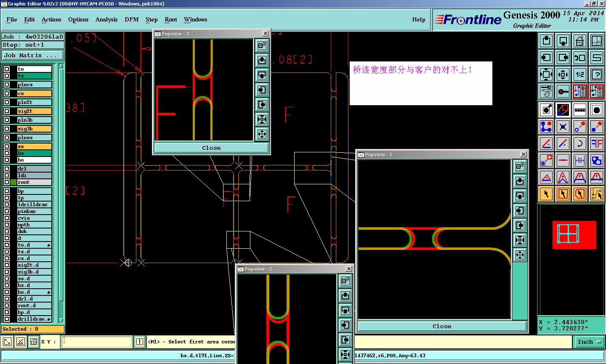Toggle the checkbox for layer 'ts'

(7, 76)
